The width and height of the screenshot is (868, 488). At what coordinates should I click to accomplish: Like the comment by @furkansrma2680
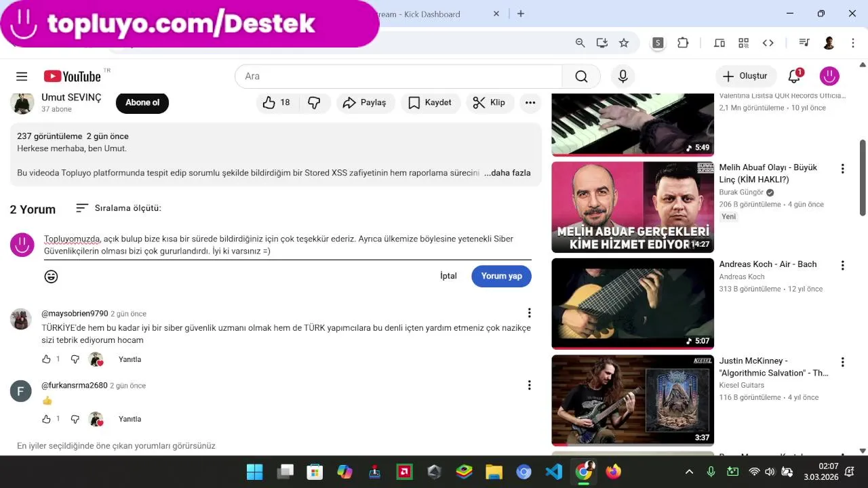tap(46, 419)
